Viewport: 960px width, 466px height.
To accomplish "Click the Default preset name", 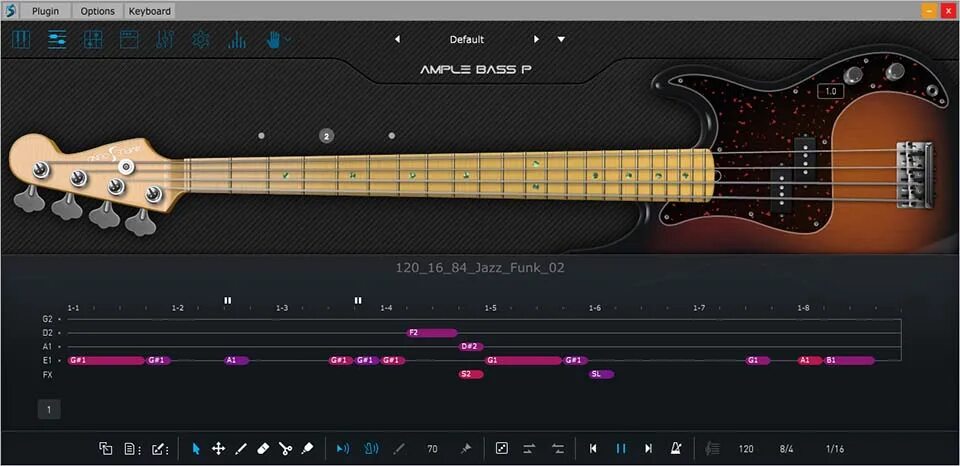I will point(467,39).
